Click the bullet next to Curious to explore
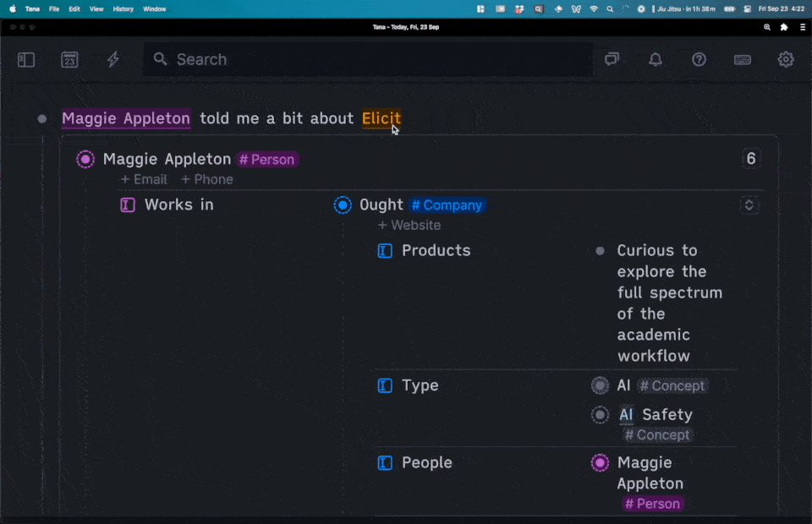Viewport: 812px width, 524px height. (600, 251)
